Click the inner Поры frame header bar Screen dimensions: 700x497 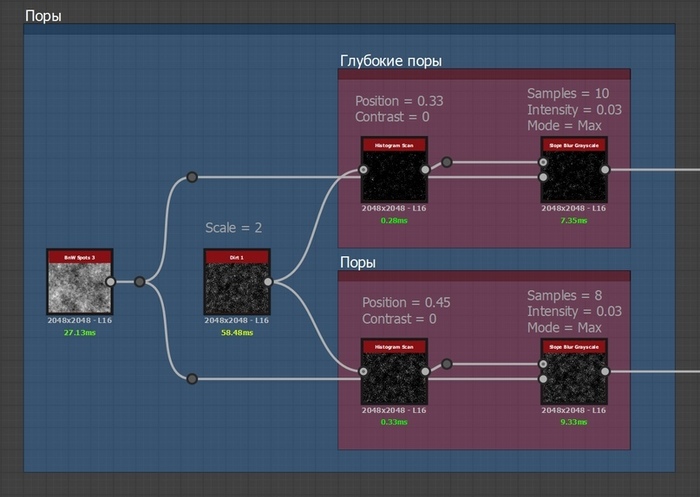click(484, 276)
